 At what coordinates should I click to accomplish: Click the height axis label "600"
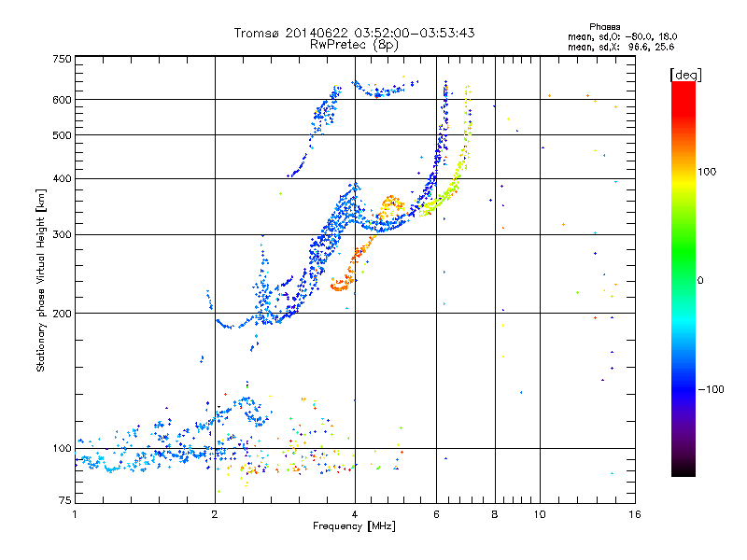[x=62, y=100]
